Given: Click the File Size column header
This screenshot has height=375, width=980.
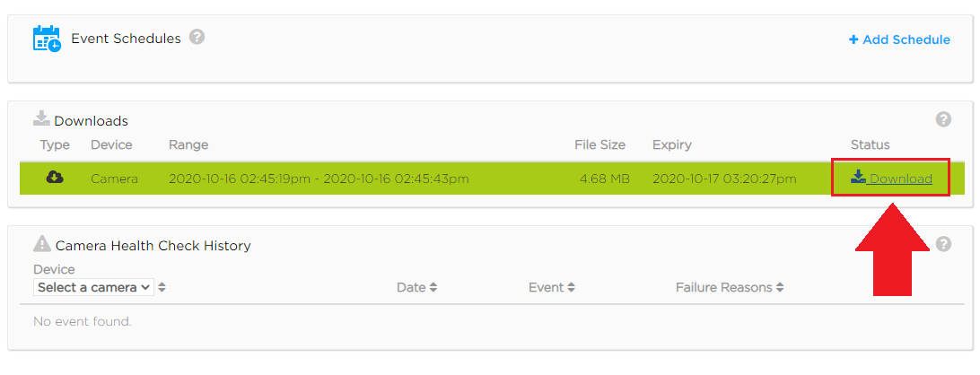Looking at the screenshot, I should [x=600, y=145].
